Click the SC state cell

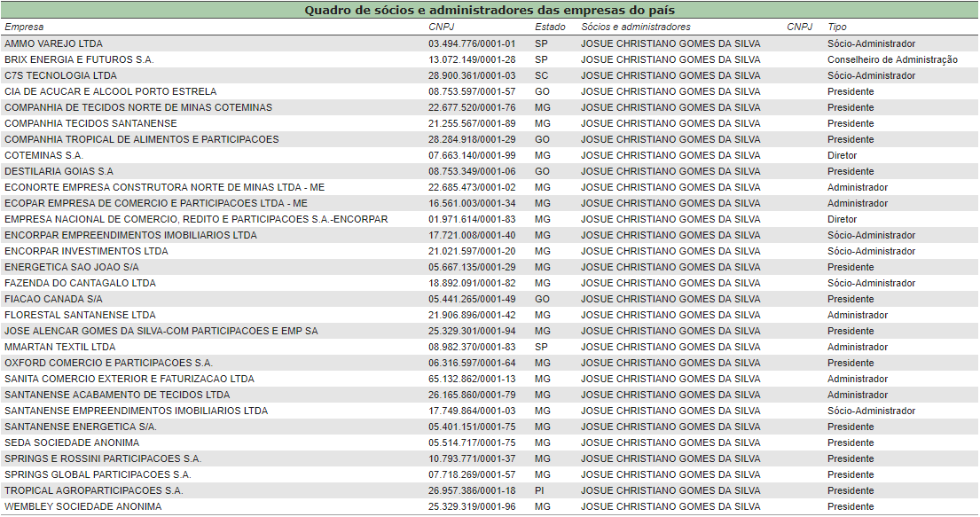point(541,75)
